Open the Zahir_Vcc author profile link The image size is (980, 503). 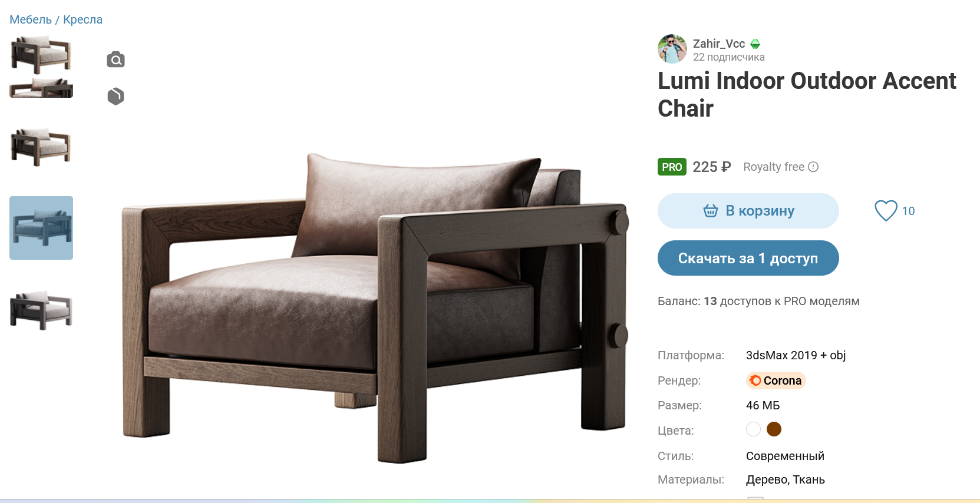point(719,44)
